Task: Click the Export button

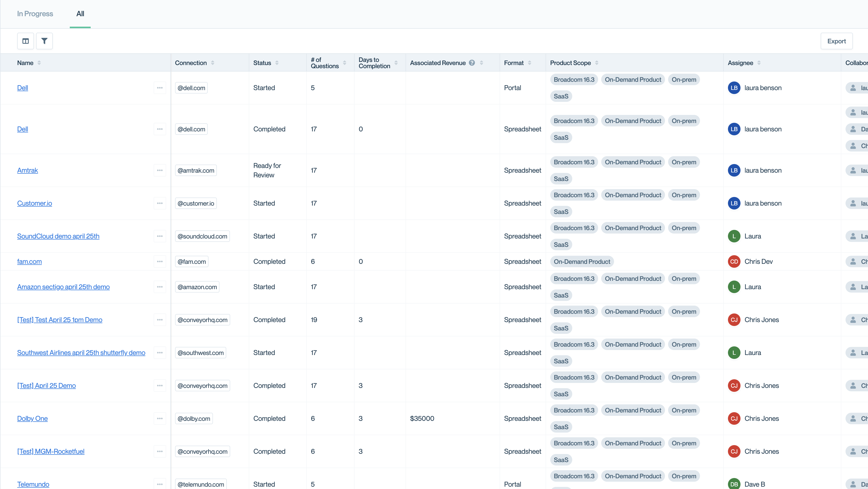Action: coord(836,41)
